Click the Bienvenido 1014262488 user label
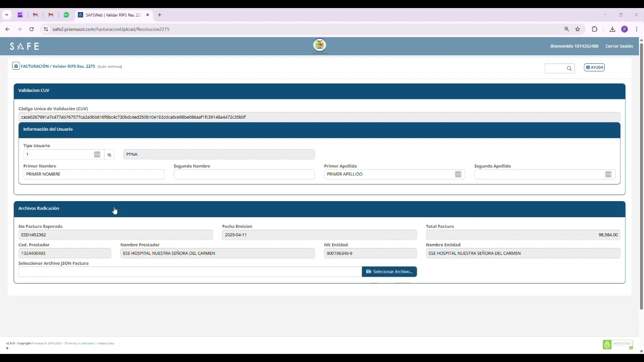Viewport: 644px width, 362px height. (x=574, y=46)
